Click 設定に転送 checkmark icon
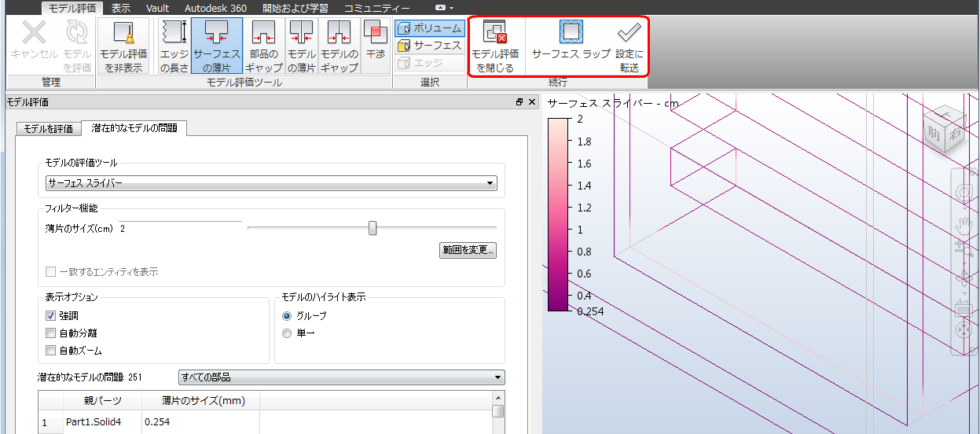This screenshot has height=434, width=980. point(629,32)
